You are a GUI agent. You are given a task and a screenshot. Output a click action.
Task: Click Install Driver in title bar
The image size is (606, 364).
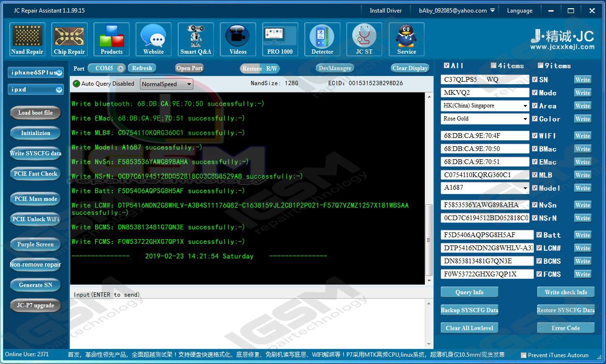click(x=386, y=11)
